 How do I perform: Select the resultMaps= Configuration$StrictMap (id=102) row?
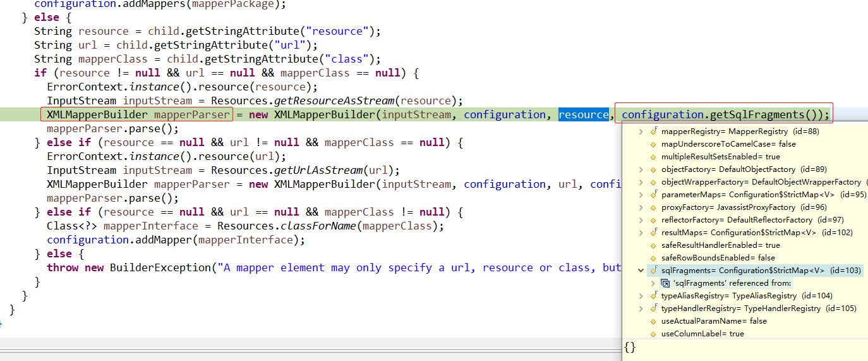click(757, 233)
